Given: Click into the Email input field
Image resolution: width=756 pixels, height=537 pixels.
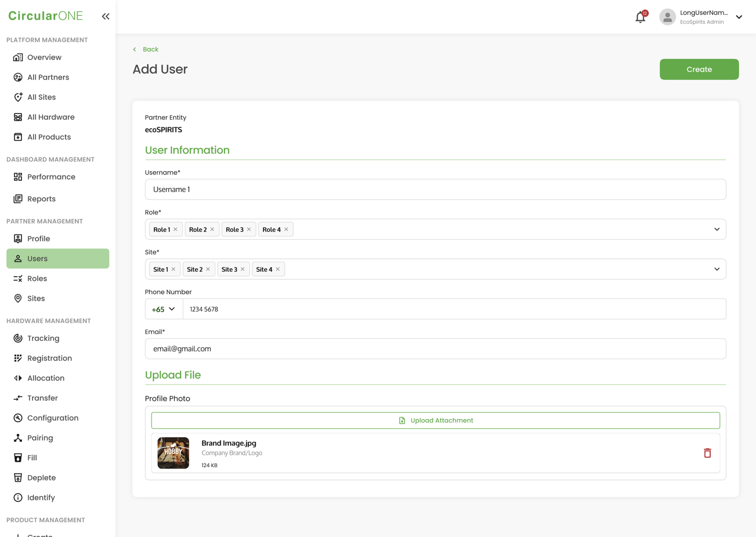Looking at the screenshot, I should (x=435, y=349).
